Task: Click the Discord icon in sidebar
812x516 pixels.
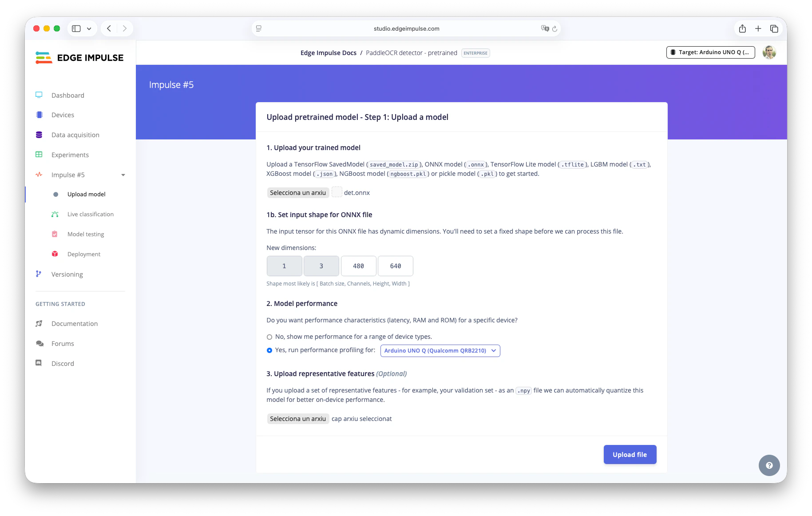Action: pos(39,363)
